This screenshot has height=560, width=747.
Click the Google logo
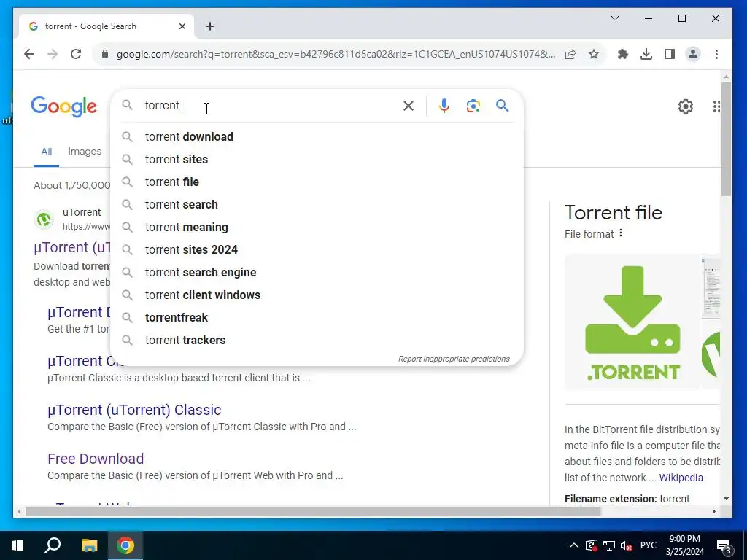[64, 106]
